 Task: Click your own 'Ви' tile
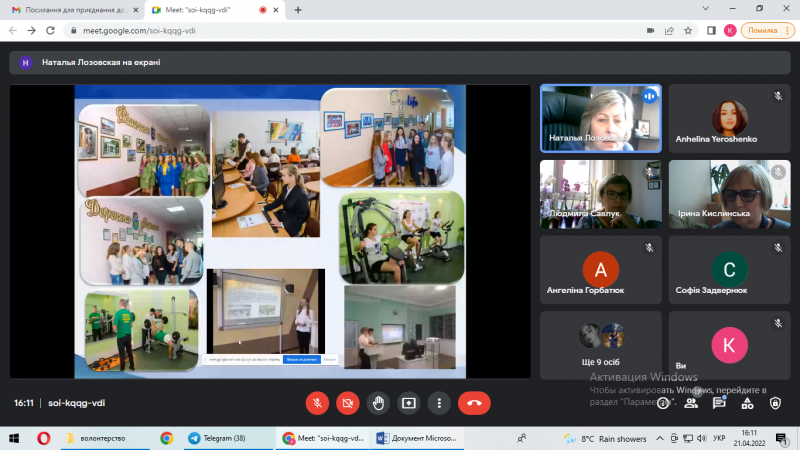click(x=730, y=345)
